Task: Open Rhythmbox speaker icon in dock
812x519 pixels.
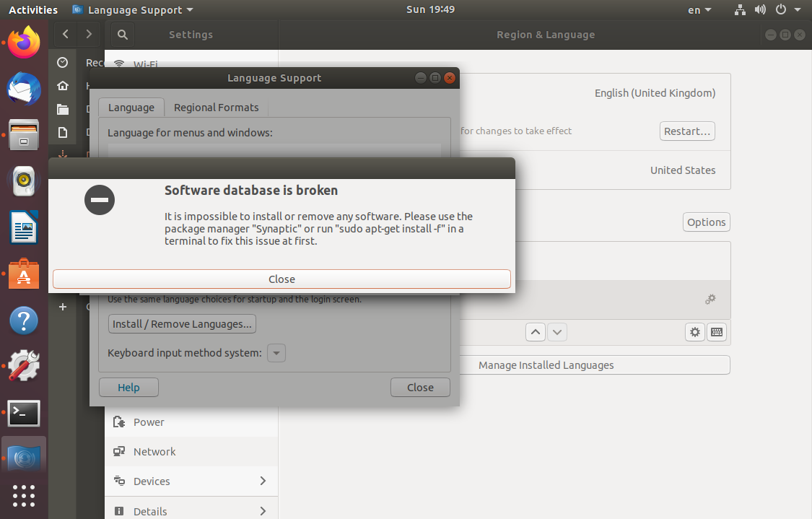Action: (24, 181)
